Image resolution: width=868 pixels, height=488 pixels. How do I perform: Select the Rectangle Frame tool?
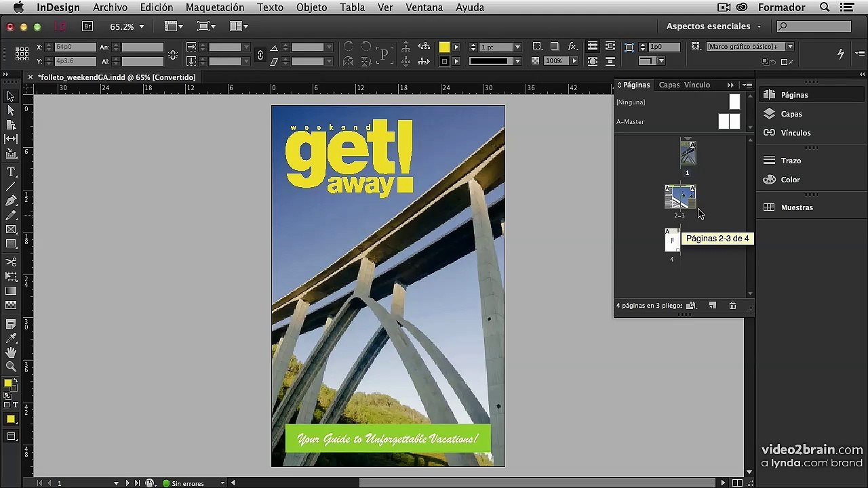pos(11,229)
